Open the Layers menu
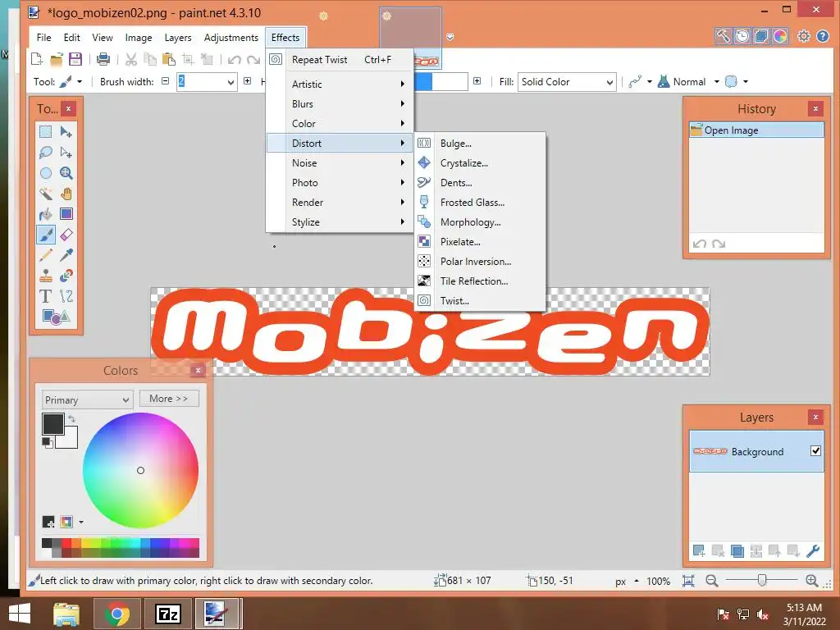The height and width of the screenshot is (630, 840). 178,38
